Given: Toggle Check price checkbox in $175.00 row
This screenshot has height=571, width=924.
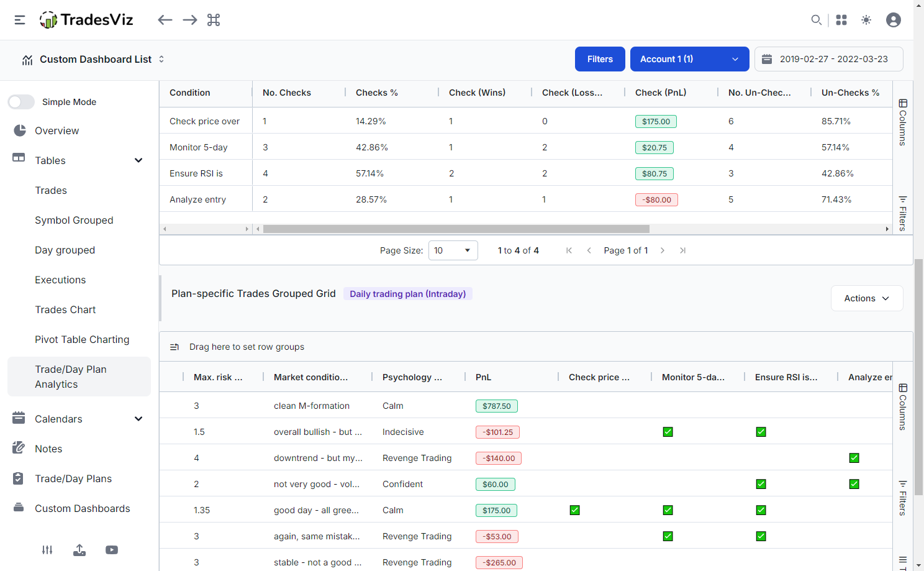Looking at the screenshot, I should (574, 510).
